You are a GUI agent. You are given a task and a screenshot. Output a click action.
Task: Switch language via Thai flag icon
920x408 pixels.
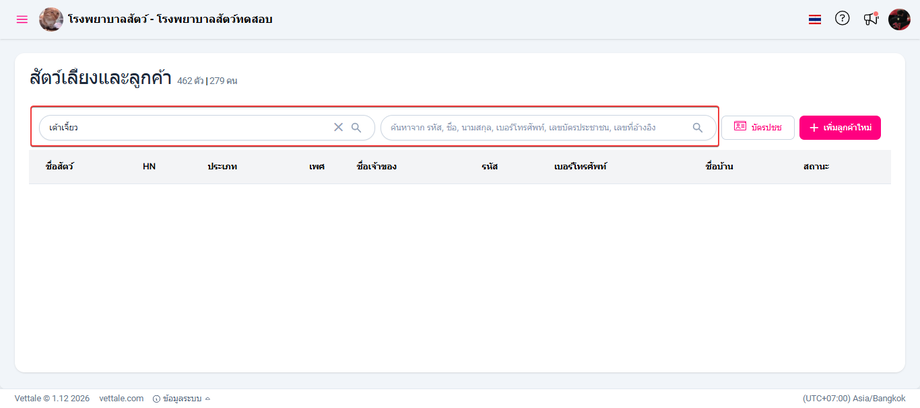(814, 19)
